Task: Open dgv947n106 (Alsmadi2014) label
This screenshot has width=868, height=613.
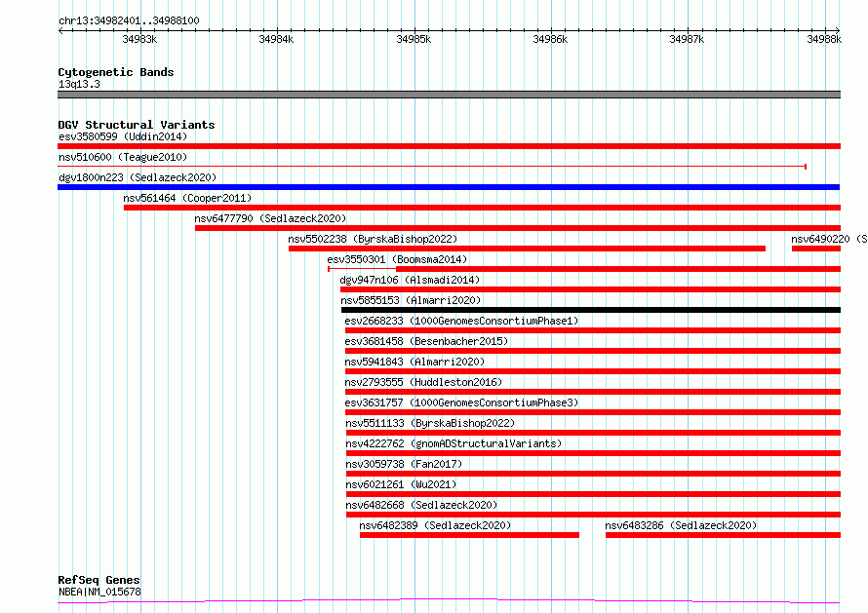Action: tap(410, 280)
